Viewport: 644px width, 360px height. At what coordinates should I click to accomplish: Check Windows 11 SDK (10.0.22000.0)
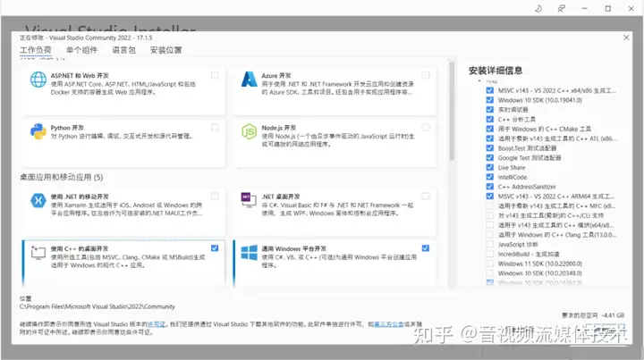pyautogui.click(x=489, y=264)
